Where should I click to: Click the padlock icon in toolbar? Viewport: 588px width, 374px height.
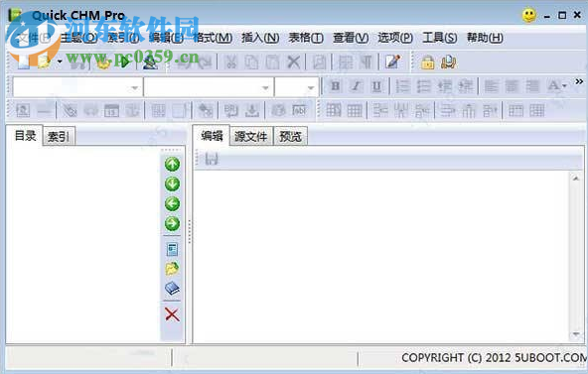point(427,62)
